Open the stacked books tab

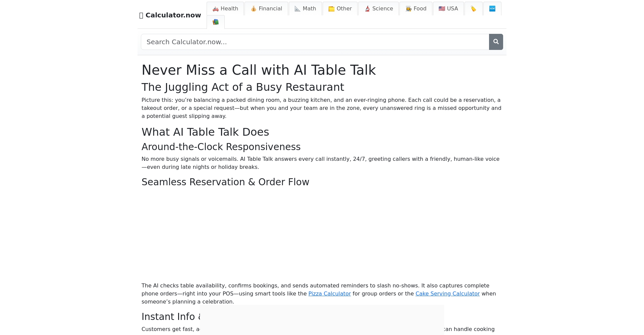(x=216, y=22)
